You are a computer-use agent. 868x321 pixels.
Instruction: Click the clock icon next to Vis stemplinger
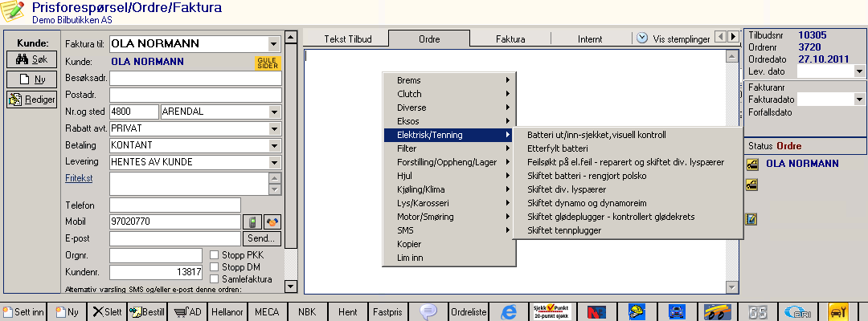click(x=642, y=39)
